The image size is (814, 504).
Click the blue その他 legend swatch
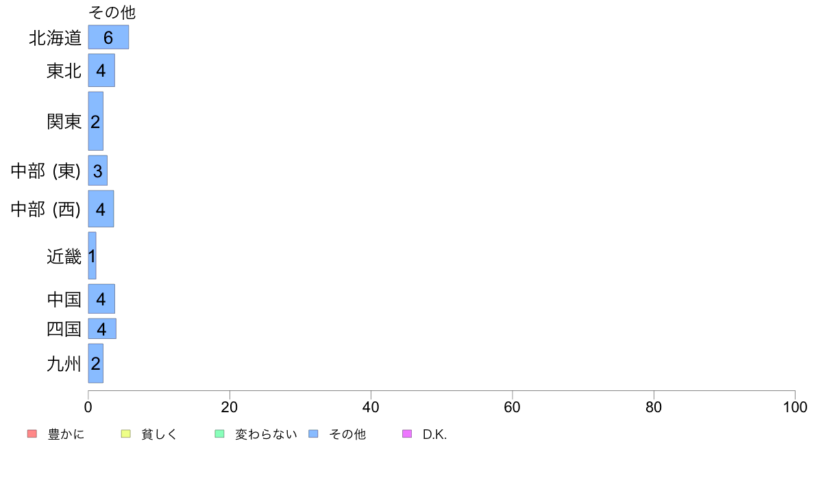pos(313,434)
